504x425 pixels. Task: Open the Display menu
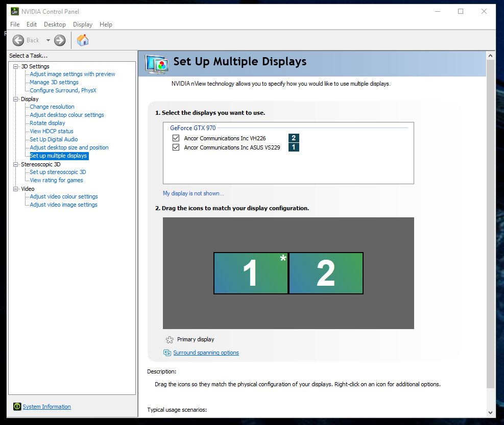tap(83, 24)
